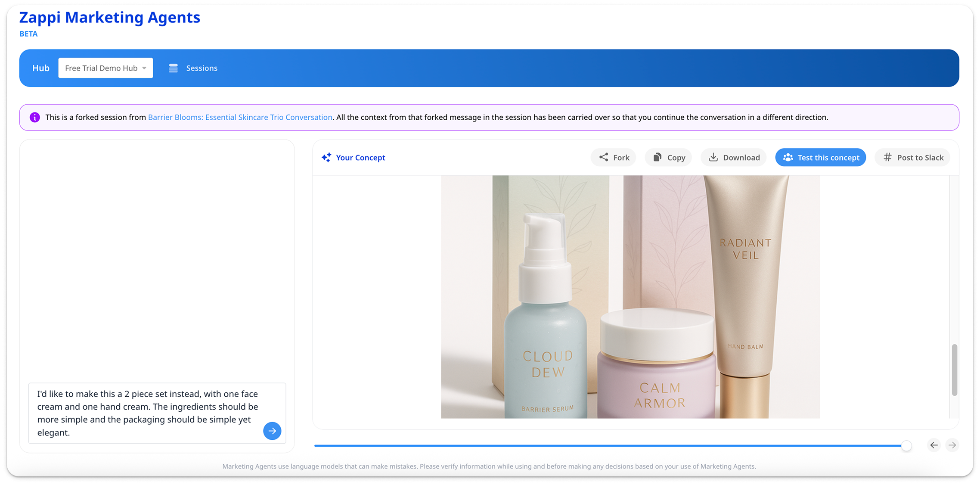980x485 pixels.
Task: Click the Sessions list icon
Action: tap(173, 68)
